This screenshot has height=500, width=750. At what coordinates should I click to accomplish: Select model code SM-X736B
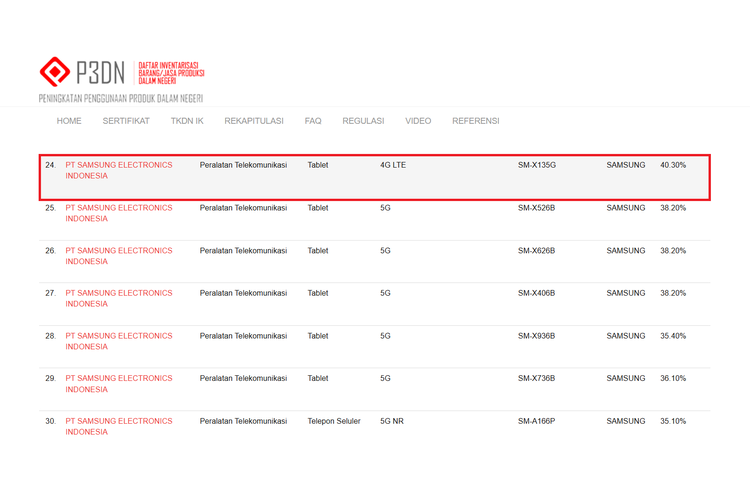536,378
